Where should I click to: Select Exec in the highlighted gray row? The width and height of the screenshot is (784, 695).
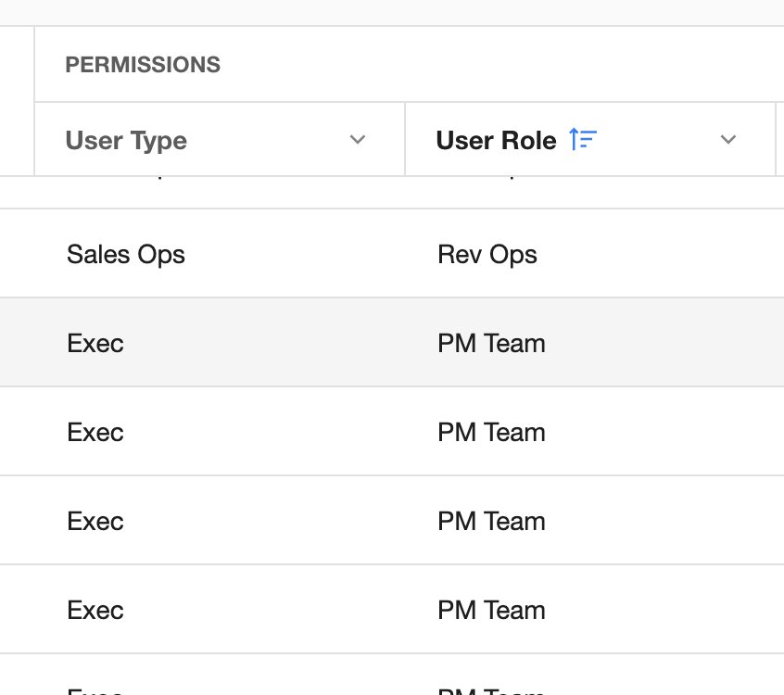click(x=95, y=344)
